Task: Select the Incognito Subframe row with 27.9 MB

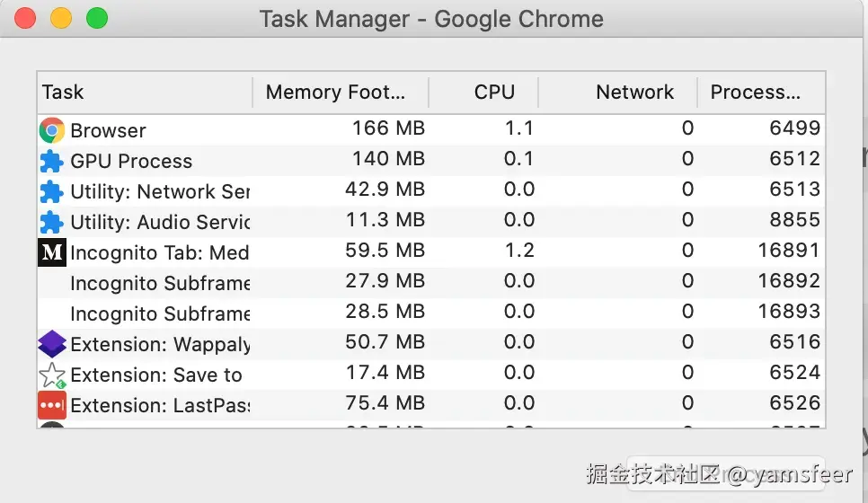Action: pos(160,283)
